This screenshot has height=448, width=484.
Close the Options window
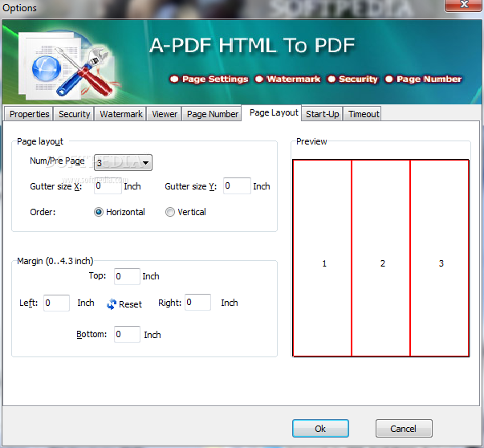[463, 5]
